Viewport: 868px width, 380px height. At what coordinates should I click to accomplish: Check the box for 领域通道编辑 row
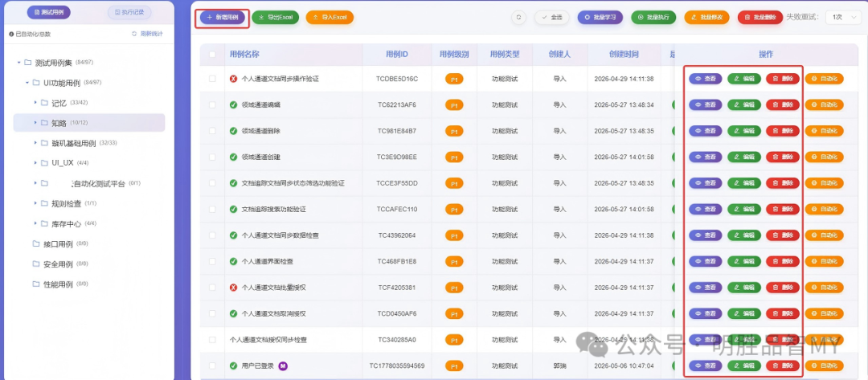212,104
